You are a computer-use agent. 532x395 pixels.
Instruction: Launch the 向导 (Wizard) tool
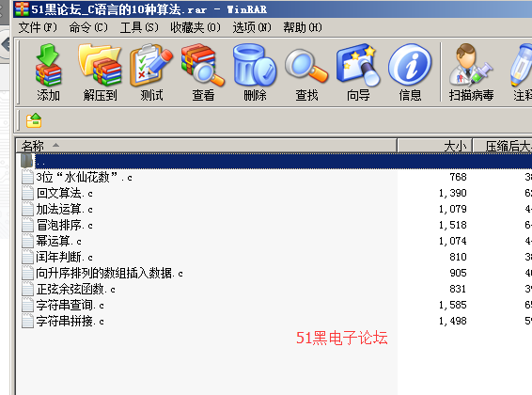[358, 71]
